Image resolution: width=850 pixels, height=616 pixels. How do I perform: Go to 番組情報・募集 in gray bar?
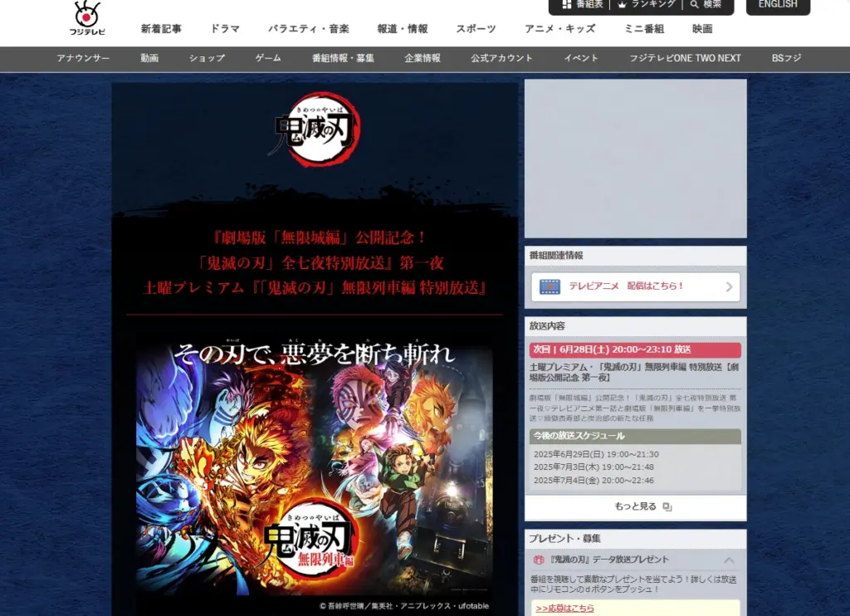(x=343, y=58)
